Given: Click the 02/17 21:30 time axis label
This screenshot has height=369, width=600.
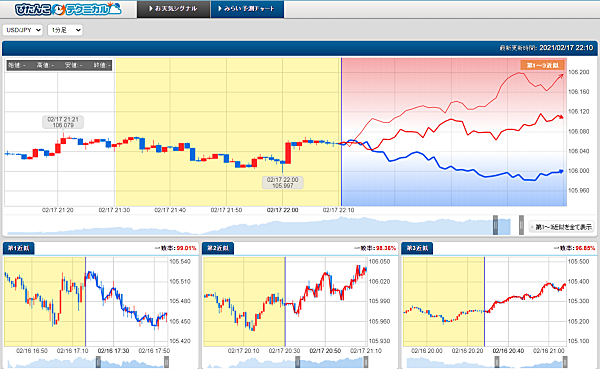Looking at the screenshot, I should pyautogui.click(x=114, y=210).
